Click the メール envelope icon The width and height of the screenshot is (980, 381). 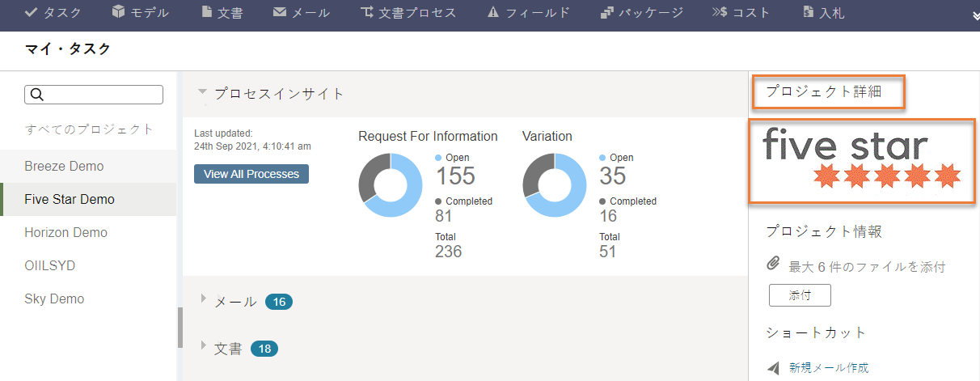pyautogui.click(x=280, y=12)
